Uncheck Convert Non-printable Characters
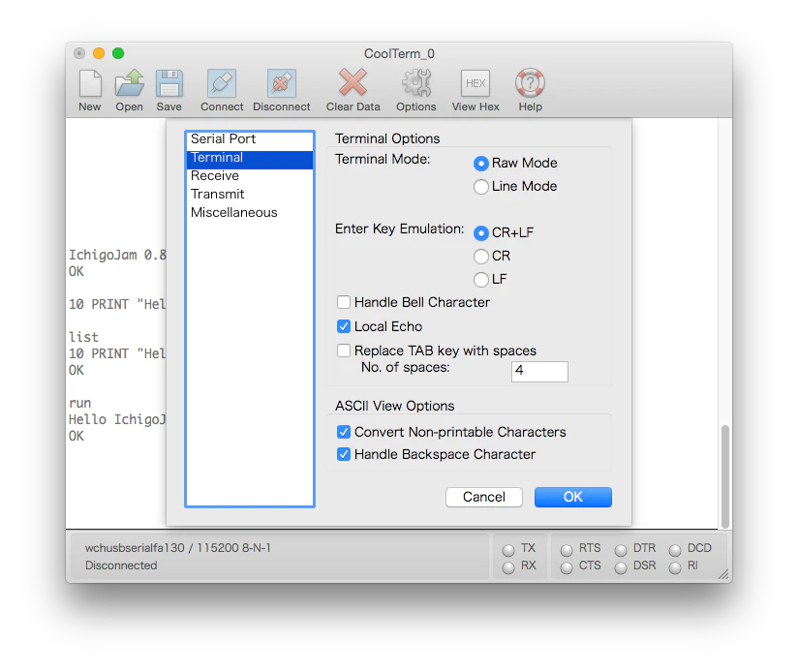 point(344,432)
